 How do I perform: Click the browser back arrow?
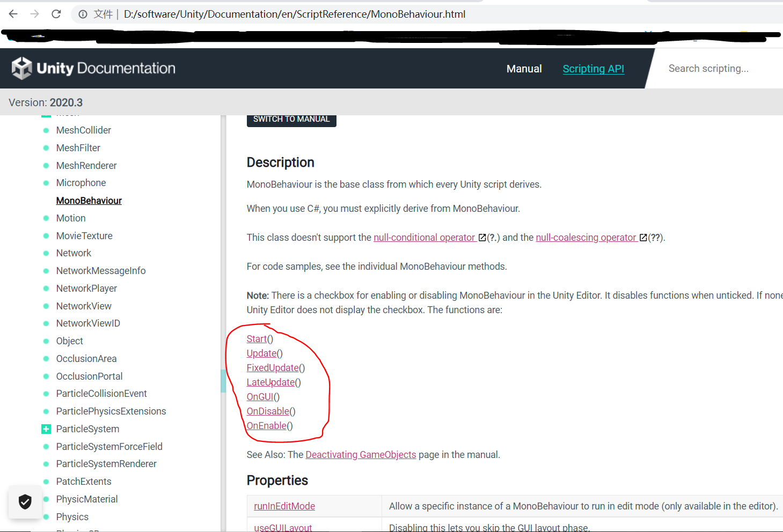pos(13,14)
